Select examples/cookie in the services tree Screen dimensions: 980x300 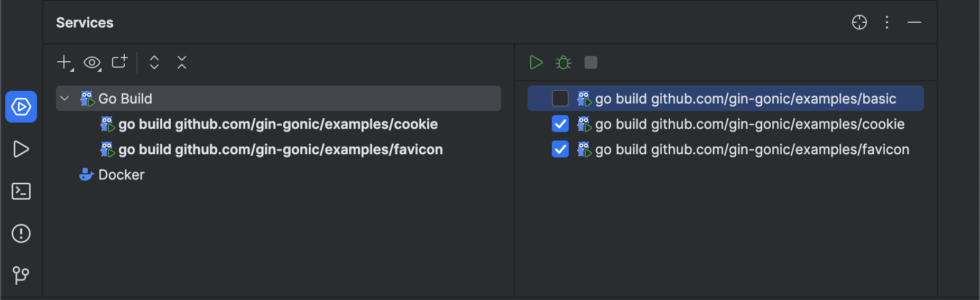[278, 124]
